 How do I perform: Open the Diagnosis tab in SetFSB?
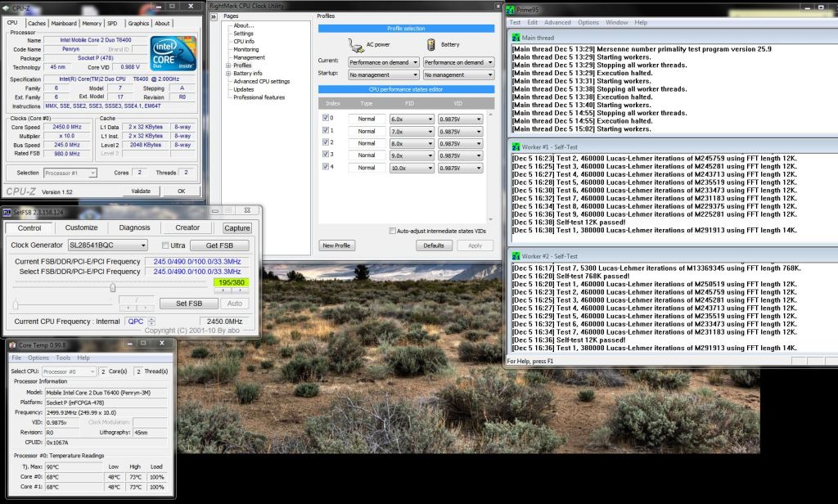(x=135, y=227)
